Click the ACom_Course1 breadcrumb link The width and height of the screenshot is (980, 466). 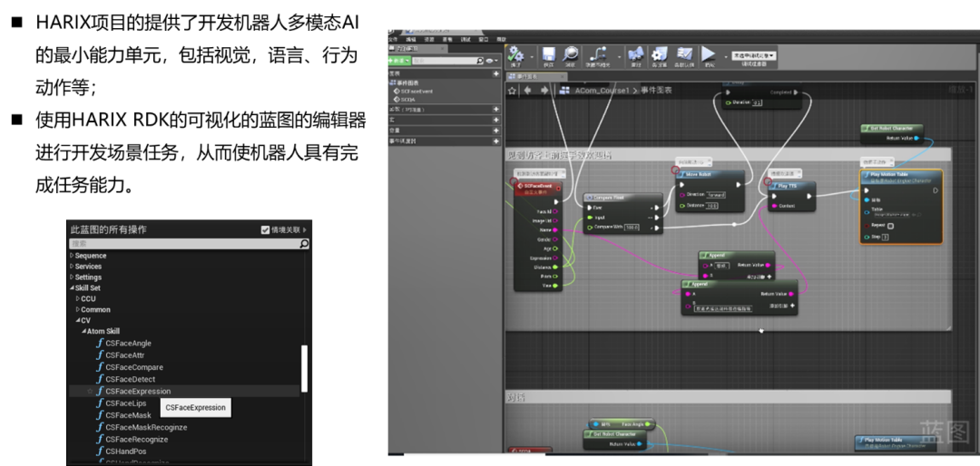click(x=602, y=90)
